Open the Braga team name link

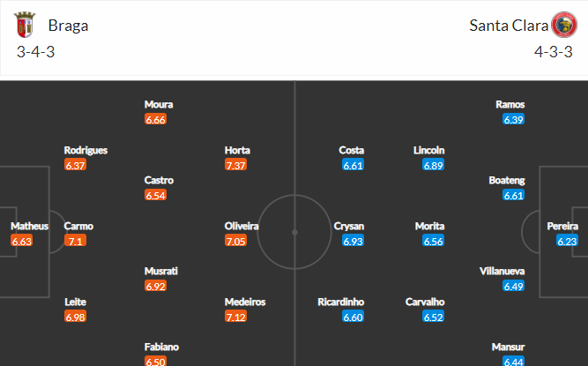(x=68, y=25)
